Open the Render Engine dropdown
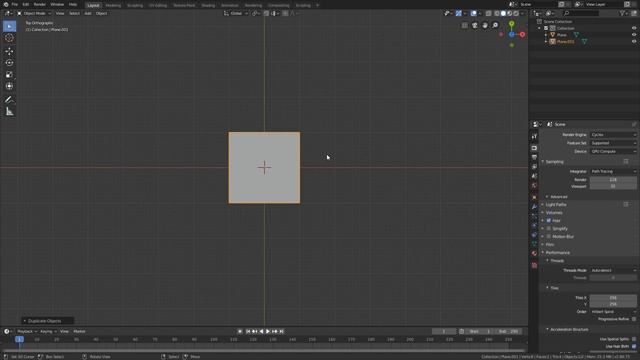640x360 pixels. point(613,135)
